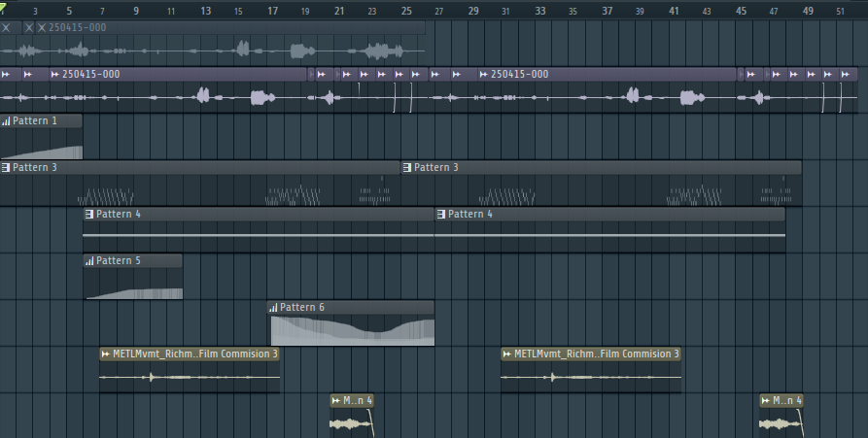
Task: Select the second purple 250415-000 clip title
Action: tap(520, 74)
